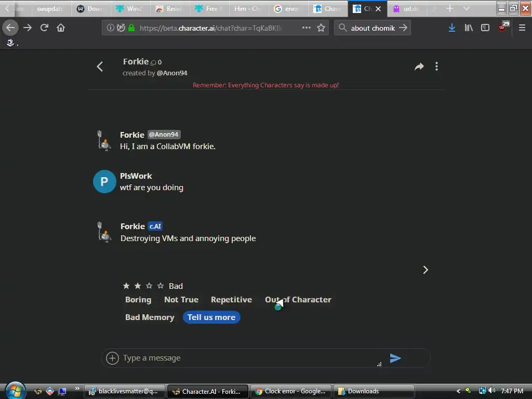Viewport: 532px width, 399px height.
Task: Click the Tell us more button
Action: click(x=211, y=317)
